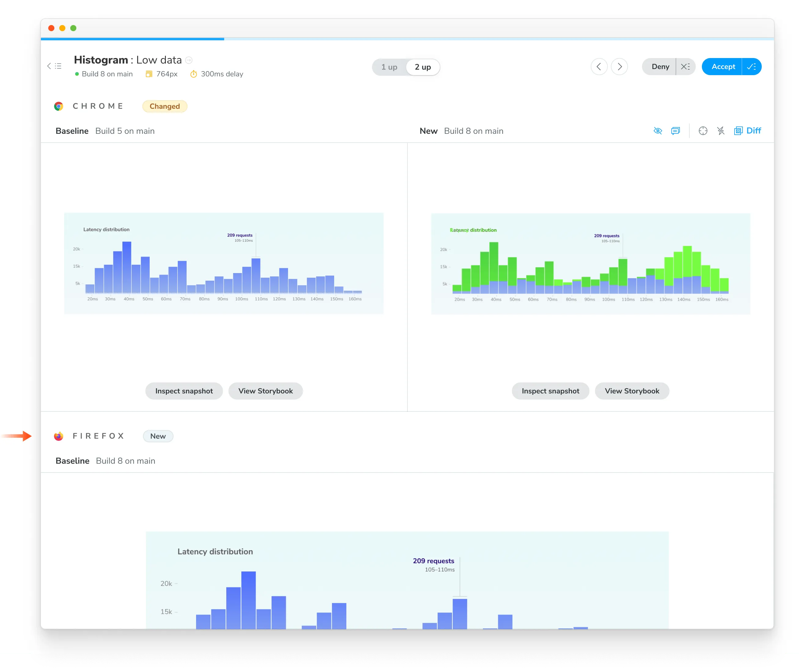Viewport: 799px width, 672px height.
Task: Expand the Accept button dropdown options
Action: (751, 66)
